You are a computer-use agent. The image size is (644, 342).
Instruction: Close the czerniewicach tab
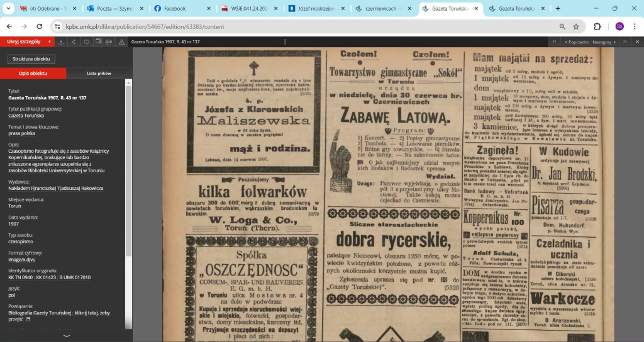tap(409, 8)
